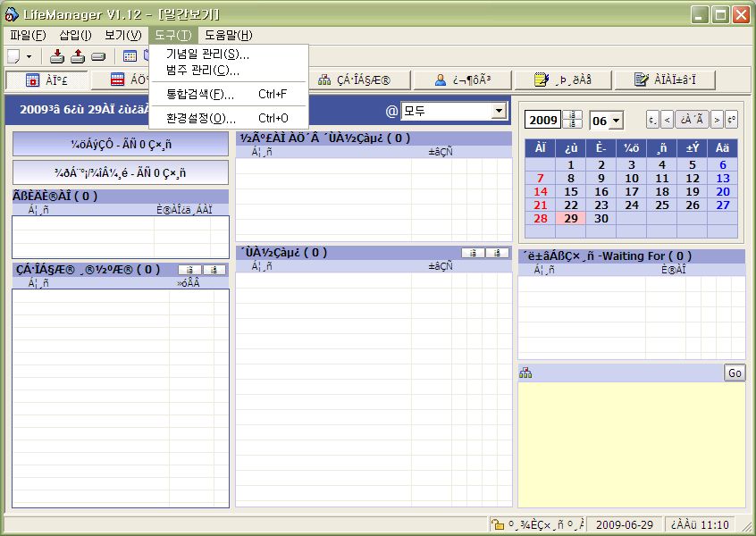Click the @ symbol beside the category dropdown
This screenshot has height=536, width=756.
(x=391, y=112)
